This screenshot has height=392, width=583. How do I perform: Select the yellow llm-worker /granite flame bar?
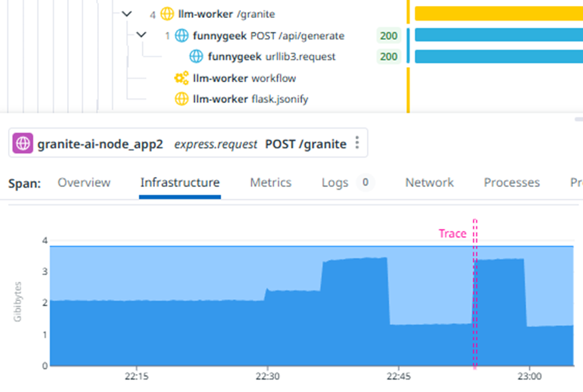pyautogui.click(x=499, y=14)
